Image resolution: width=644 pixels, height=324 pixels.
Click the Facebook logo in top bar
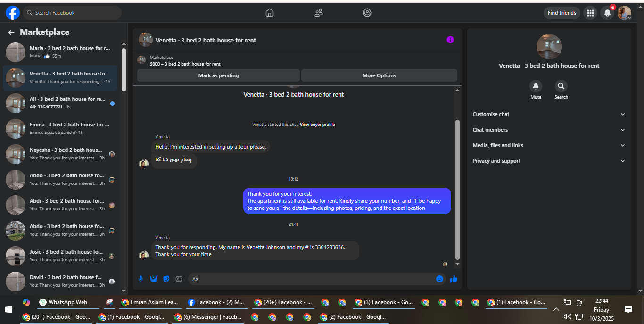(13, 13)
